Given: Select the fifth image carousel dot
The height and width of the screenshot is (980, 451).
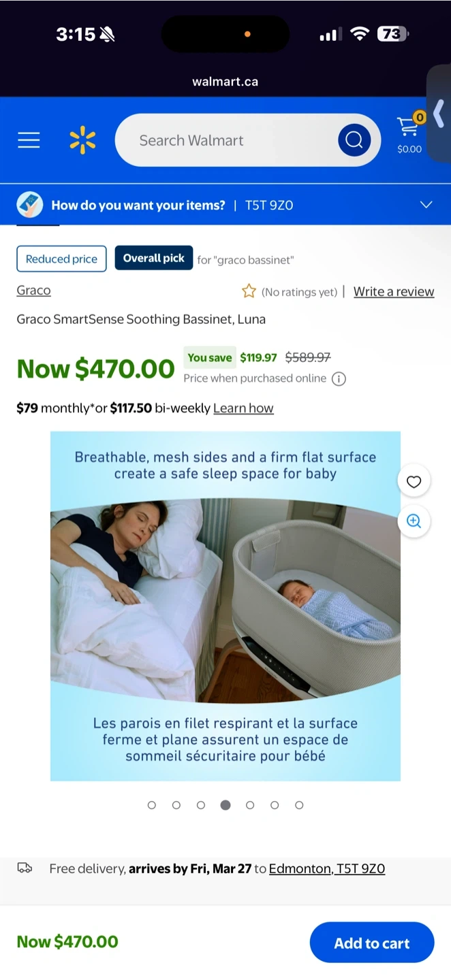Looking at the screenshot, I should click(x=250, y=805).
